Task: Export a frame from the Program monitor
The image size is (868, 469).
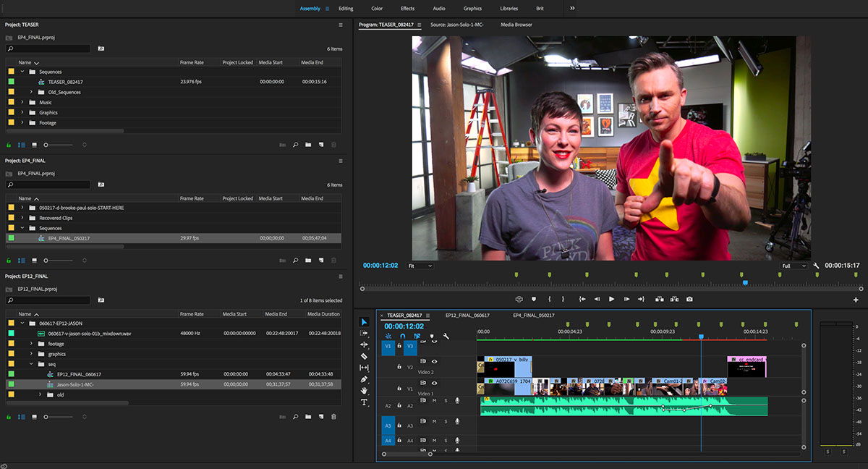Action: (690, 298)
